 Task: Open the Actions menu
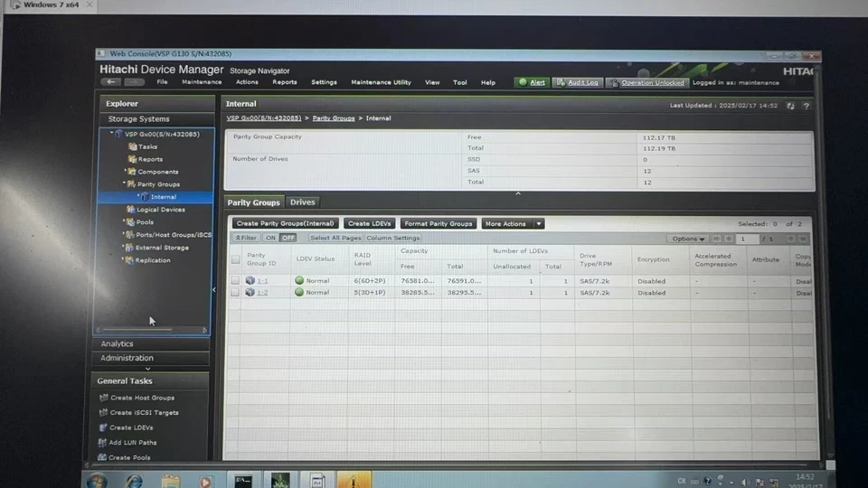247,82
